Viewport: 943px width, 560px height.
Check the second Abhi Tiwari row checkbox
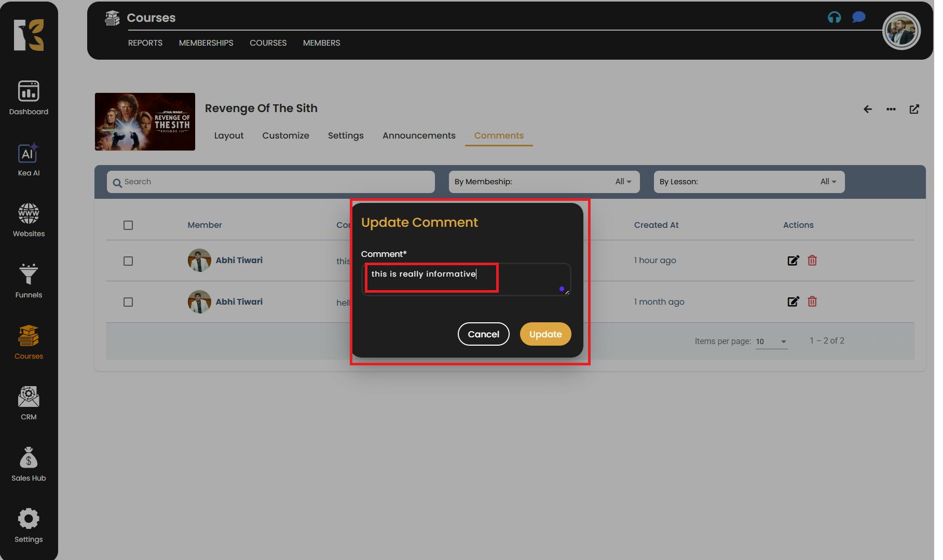[128, 302]
